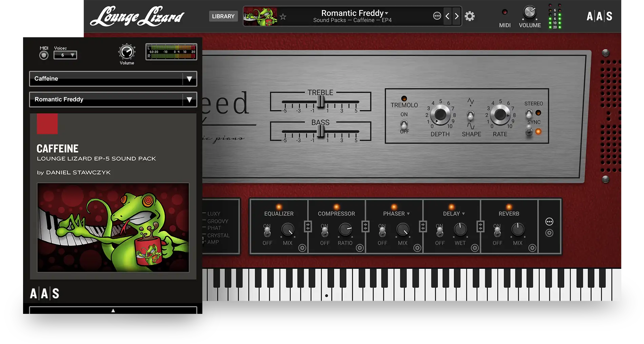Click the Treble slider handle
644x344 pixels.
click(320, 102)
